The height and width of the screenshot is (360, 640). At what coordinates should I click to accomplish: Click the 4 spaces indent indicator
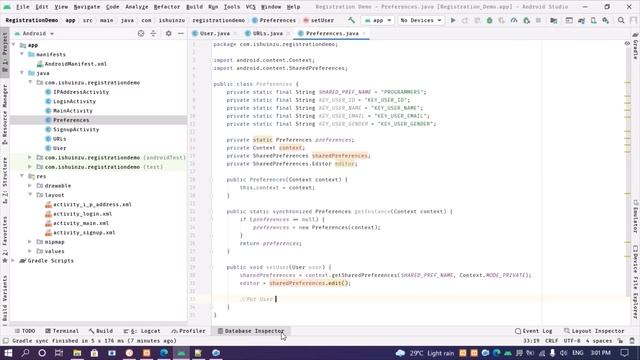[x=599, y=341]
